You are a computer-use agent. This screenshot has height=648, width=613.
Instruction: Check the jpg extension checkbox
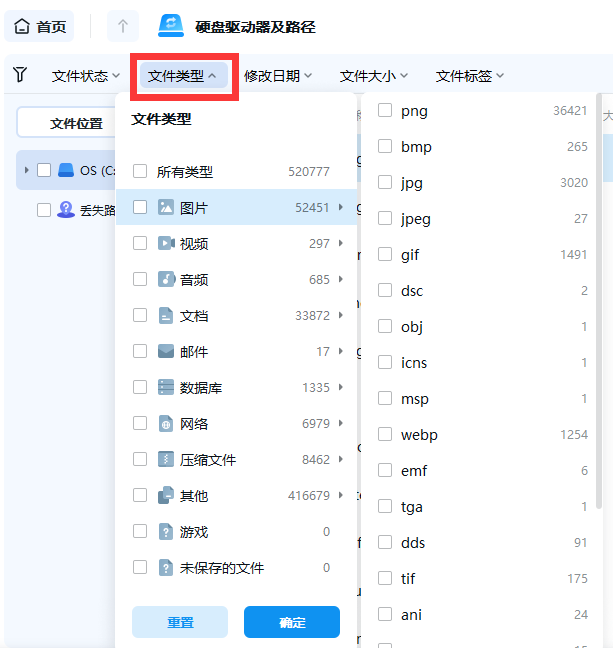385,182
